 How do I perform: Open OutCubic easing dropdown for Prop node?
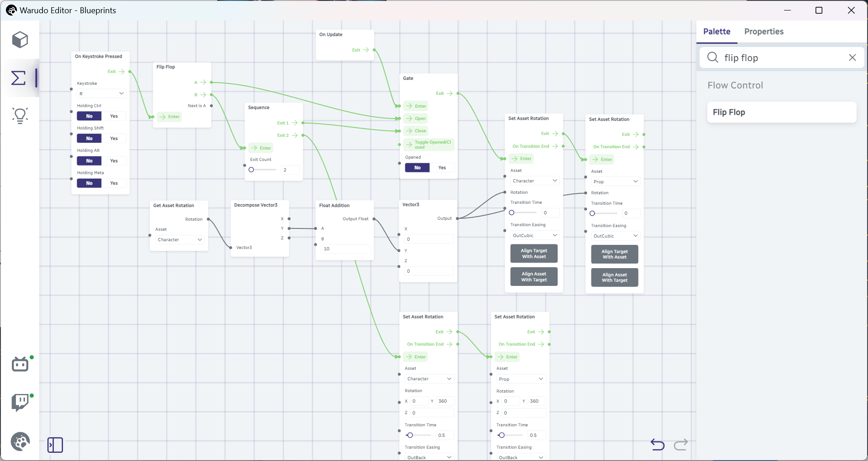[616, 236]
